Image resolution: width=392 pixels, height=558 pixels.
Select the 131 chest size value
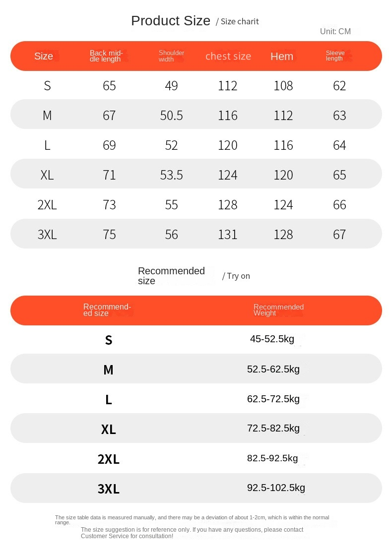(228, 235)
